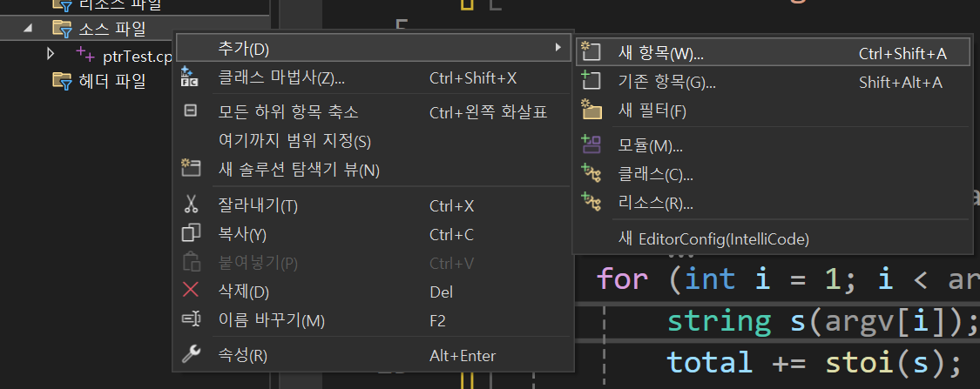Click the Ctrl+Shift+A shortcut text
The image size is (980, 389).
(x=903, y=54)
